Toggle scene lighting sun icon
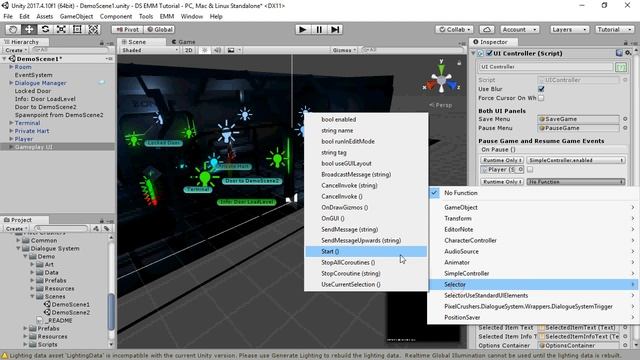This screenshot has width=640, height=360. click(204, 50)
